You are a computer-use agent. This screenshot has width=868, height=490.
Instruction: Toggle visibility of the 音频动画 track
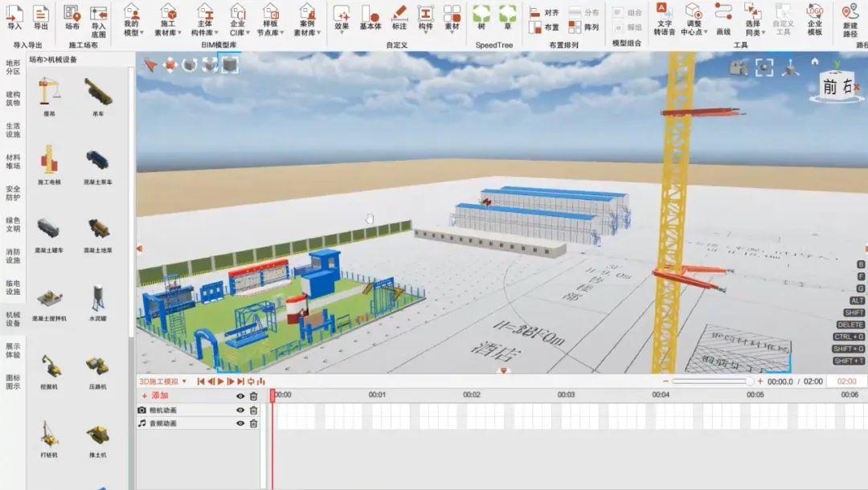click(x=239, y=423)
